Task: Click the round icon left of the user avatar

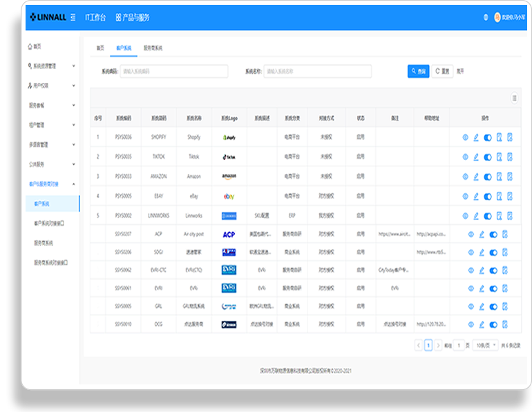Action: click(x=486, y=17)
